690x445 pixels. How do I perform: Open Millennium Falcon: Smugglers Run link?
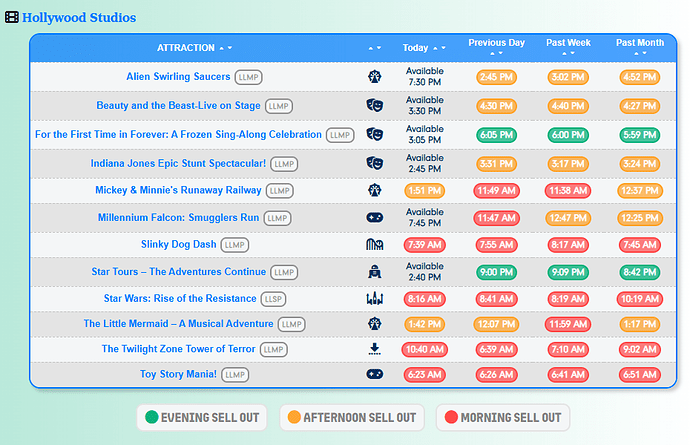(178, 217)
